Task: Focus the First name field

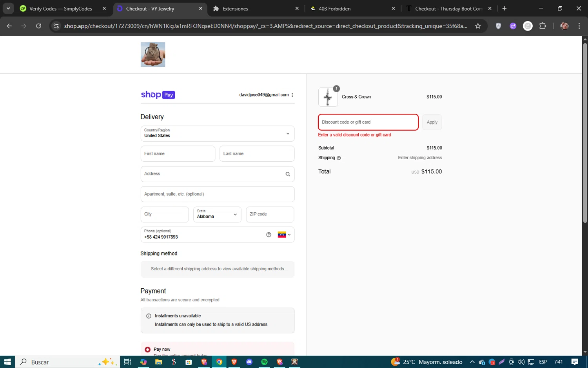Action: (178, 154)
